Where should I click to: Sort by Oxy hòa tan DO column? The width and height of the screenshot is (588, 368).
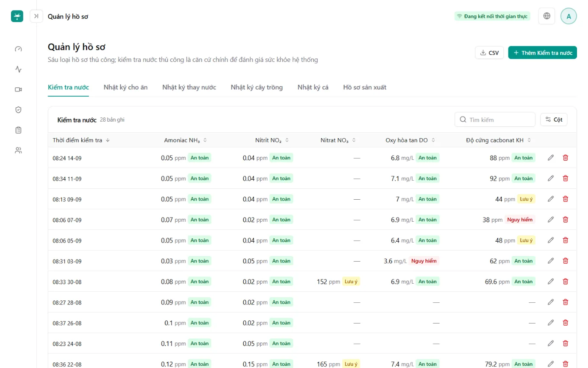[410, 140]
